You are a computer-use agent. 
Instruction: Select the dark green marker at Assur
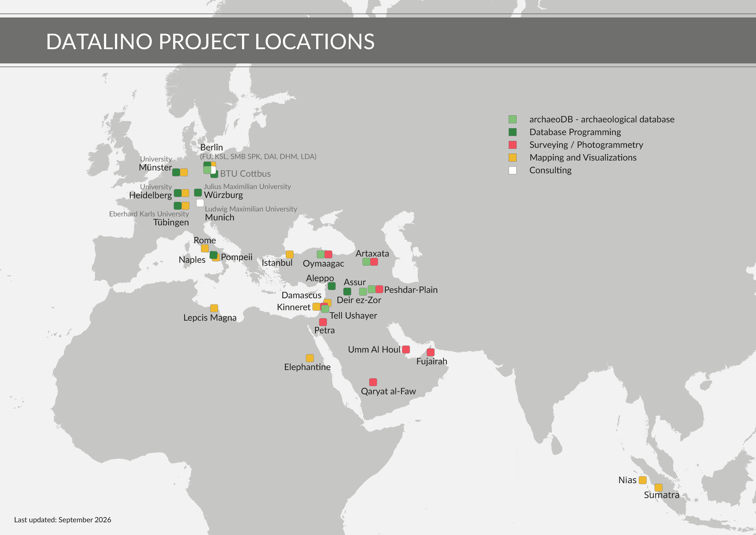(x=347, y=292)
